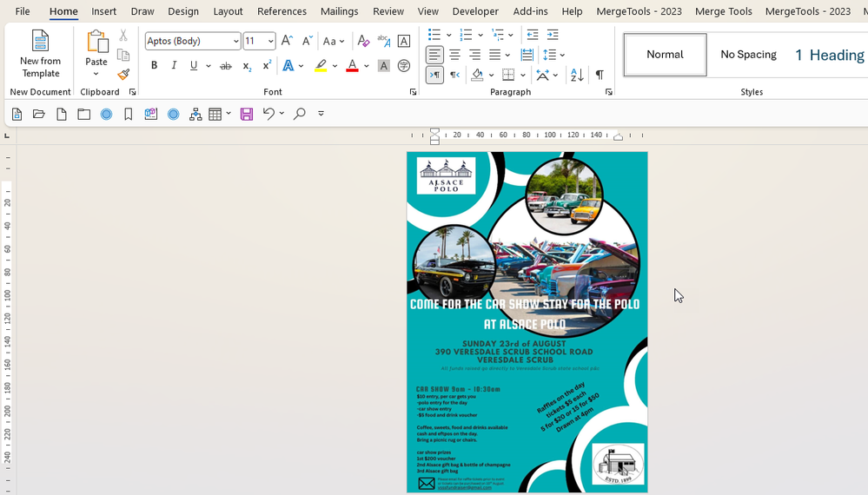Open the Clipboard pane launcher
The width and height of the screenshot is (868, 495).
132,92
